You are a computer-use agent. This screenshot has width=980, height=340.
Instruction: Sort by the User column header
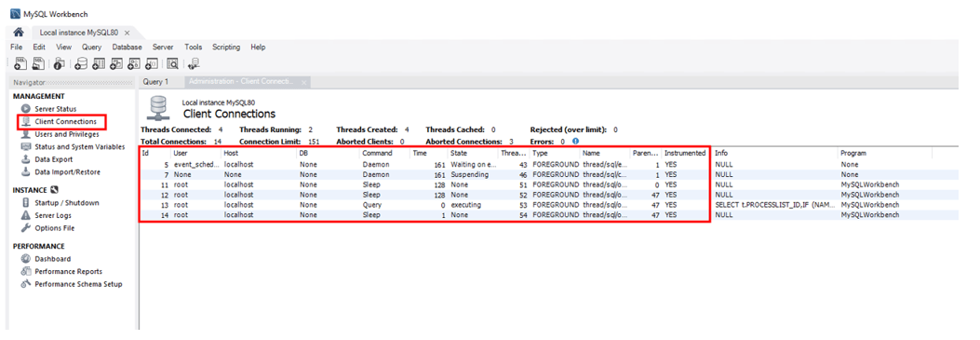point(196,153)
